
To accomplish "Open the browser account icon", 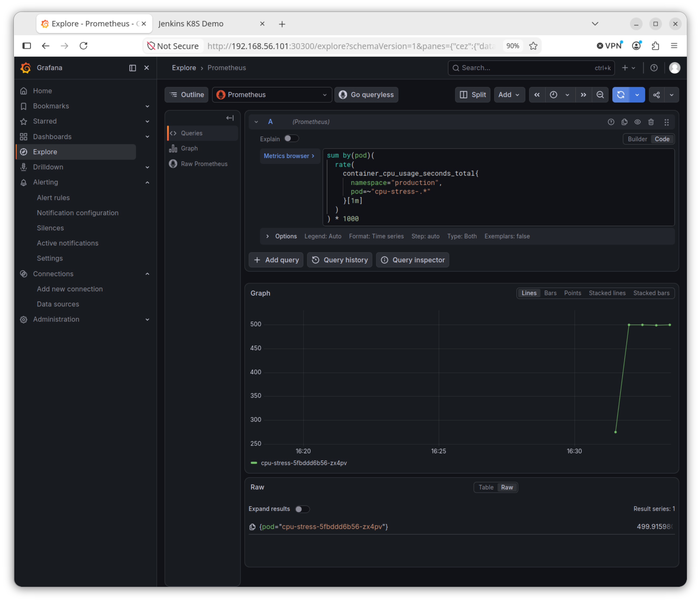I will click(636, 46).
